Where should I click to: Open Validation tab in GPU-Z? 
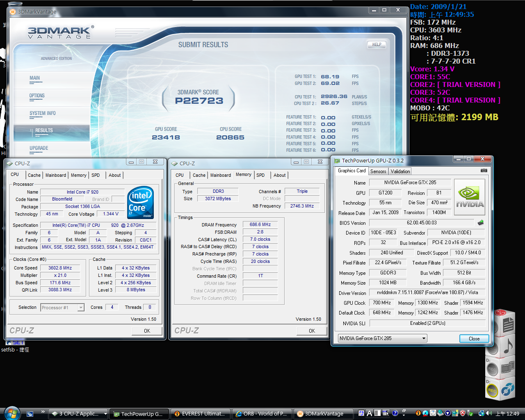coord(400,171)
